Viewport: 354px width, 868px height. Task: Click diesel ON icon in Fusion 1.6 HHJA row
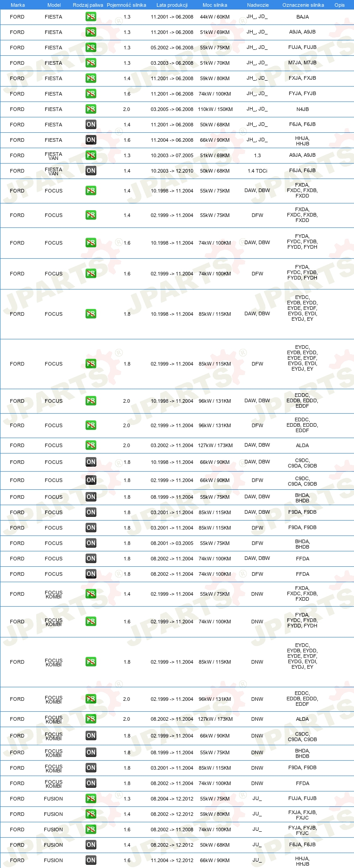[91, 860]
